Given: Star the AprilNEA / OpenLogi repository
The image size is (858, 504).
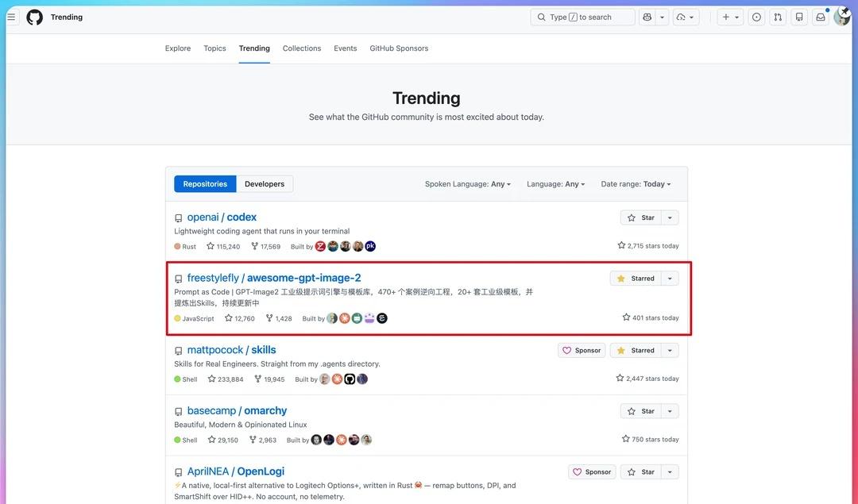Looking at the screenshot, I should click(641, 471).
